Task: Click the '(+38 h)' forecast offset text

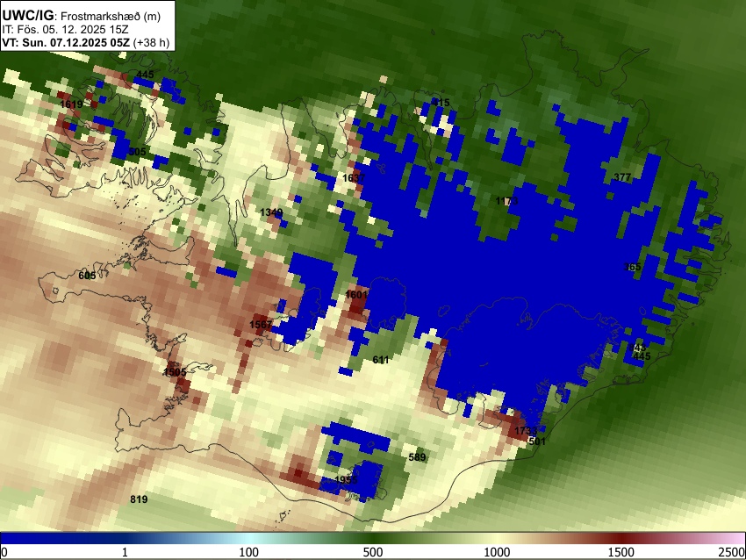Action: point(151,42)
